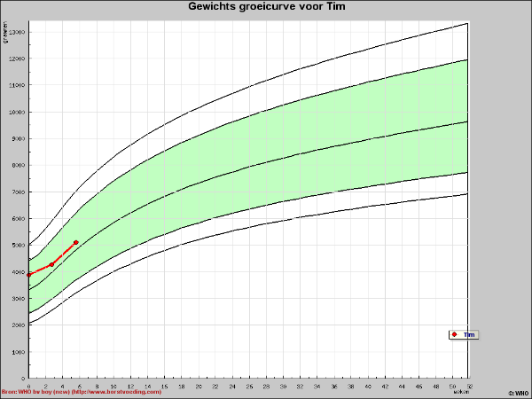Select Tim's latest data point near 5100 grams

coord(76,242)
